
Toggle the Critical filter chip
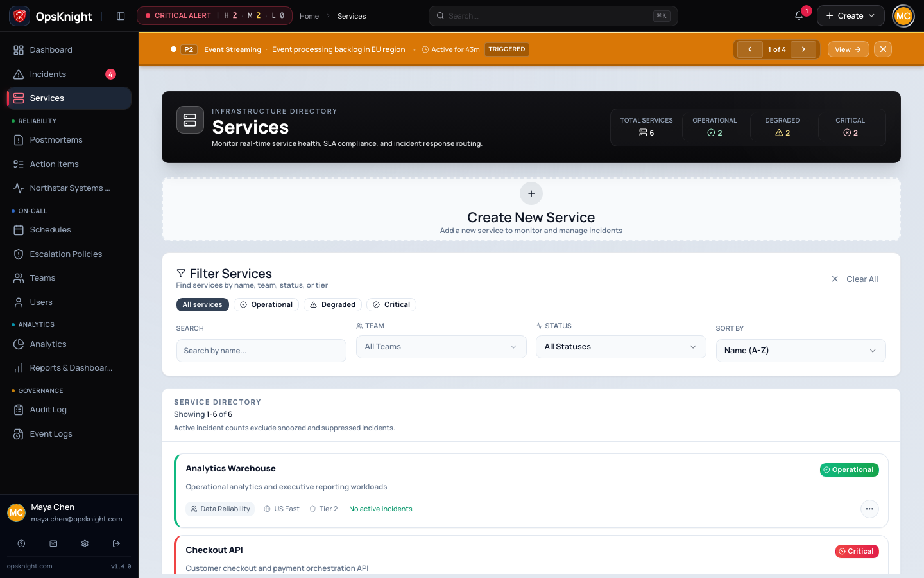point(391,304)
